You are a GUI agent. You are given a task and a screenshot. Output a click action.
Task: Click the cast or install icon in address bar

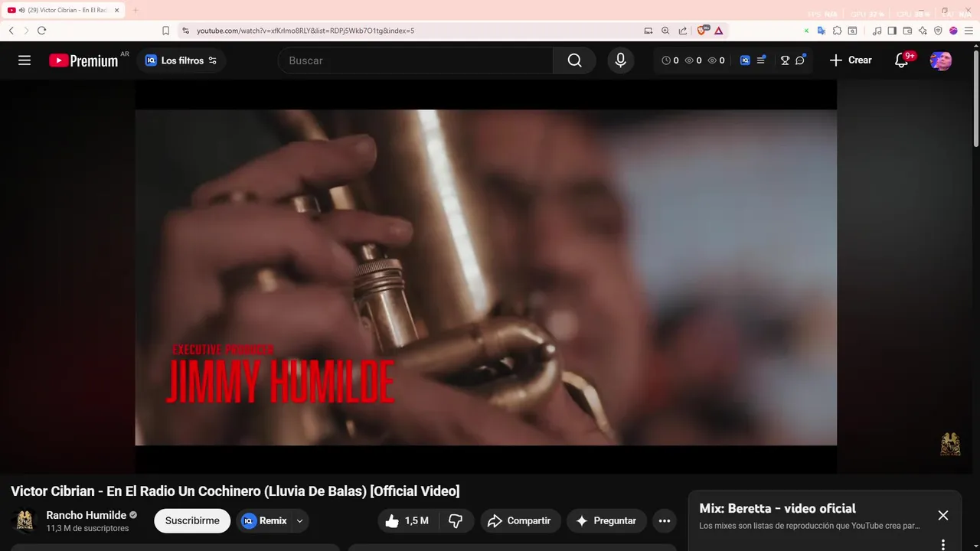coord(648,31)
